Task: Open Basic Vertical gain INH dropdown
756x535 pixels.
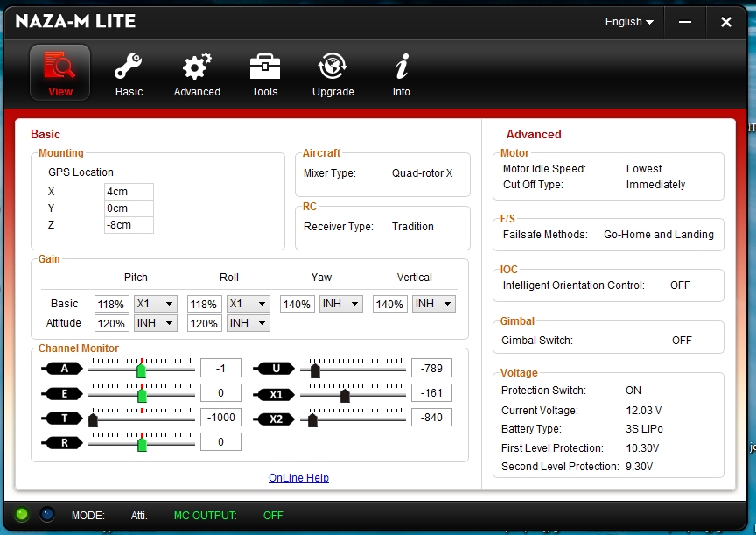Action: [433, 304]
